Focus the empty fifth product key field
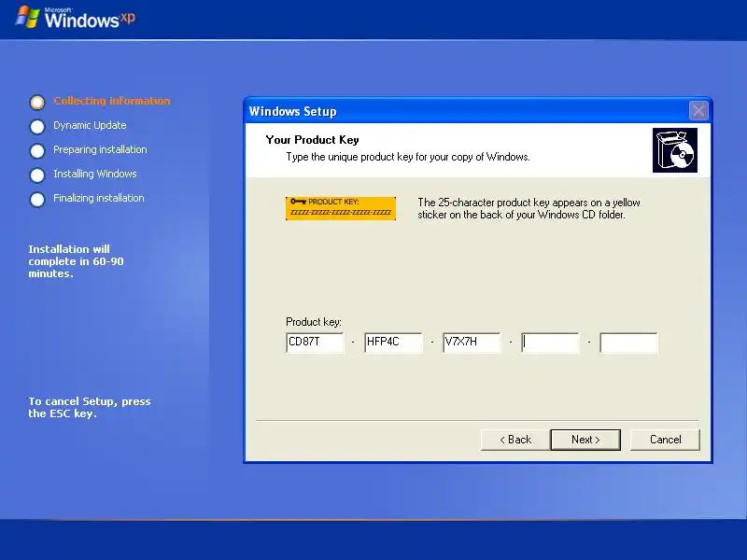747x560 pixels. click(x=628, y=343)
